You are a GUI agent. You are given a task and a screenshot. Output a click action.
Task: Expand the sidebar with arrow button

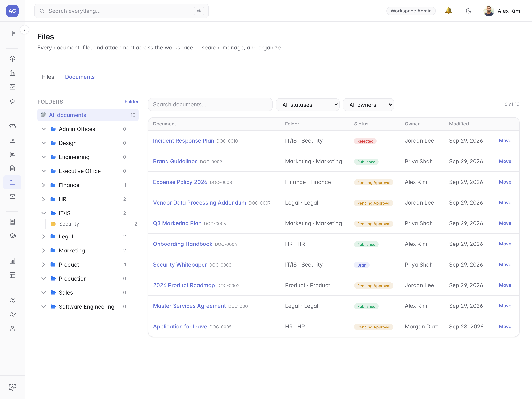[24, 30]
